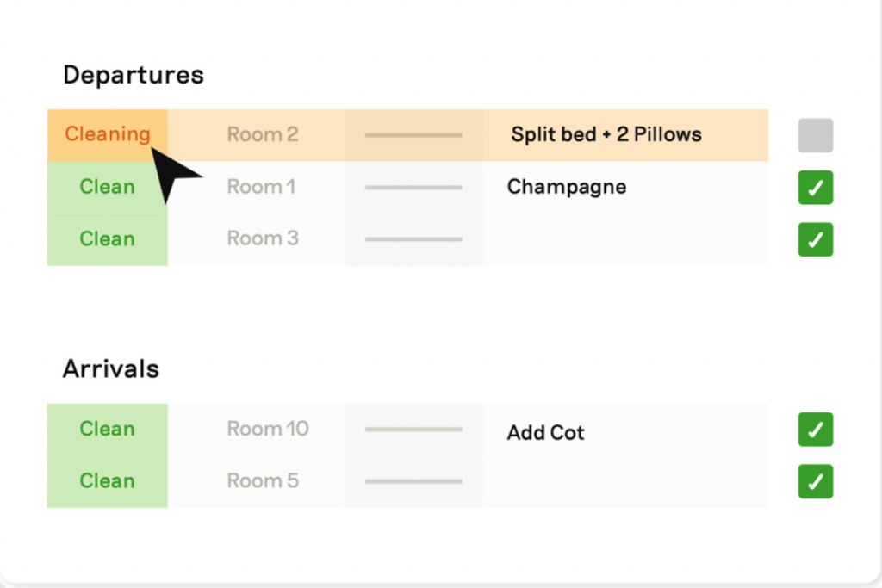Select the Room 3 label
Image resolution: width=882 pixels, height=588 pixels.
tap(262, 238)
